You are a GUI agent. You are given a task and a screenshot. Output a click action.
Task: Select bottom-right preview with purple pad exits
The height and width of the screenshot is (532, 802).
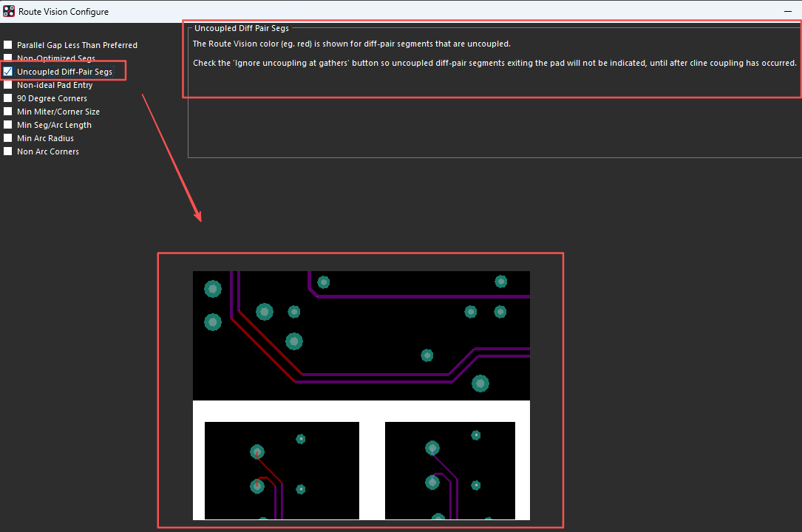tap(449, 471)
